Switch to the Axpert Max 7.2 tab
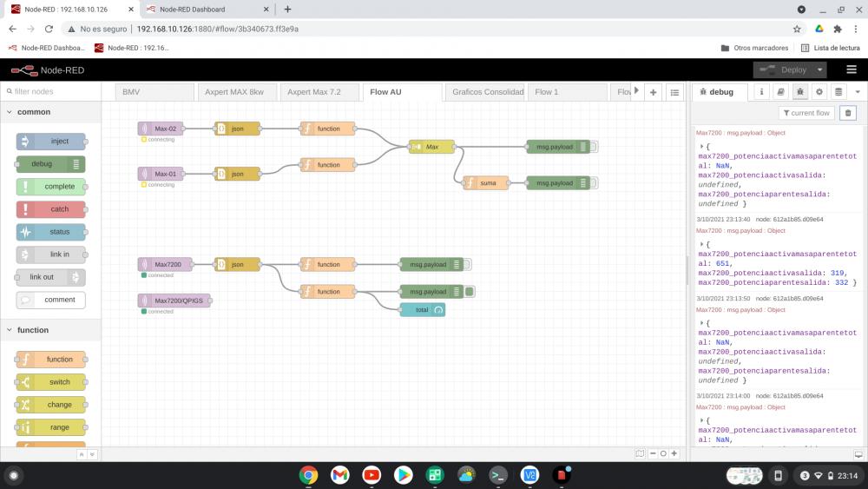 pos(320,92)
